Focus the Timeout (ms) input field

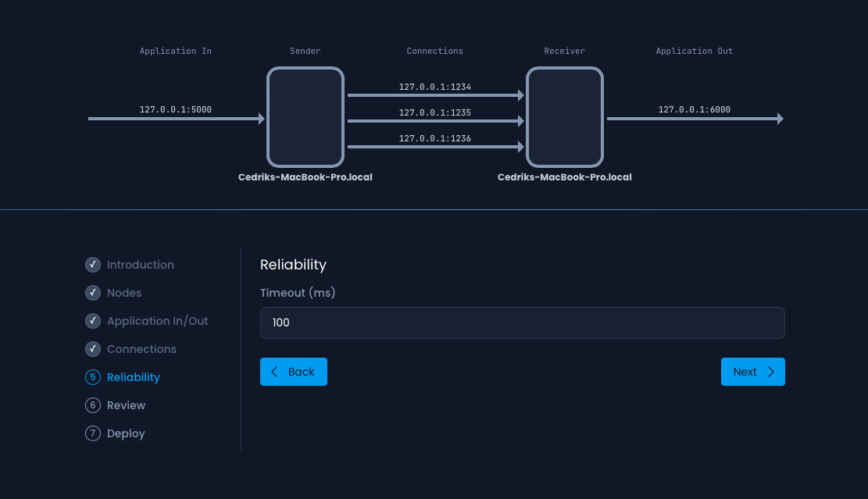tap(522, 323)
